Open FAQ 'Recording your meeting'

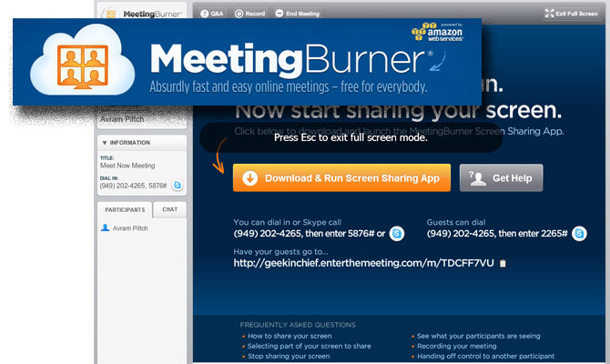(x=457, y=346)
